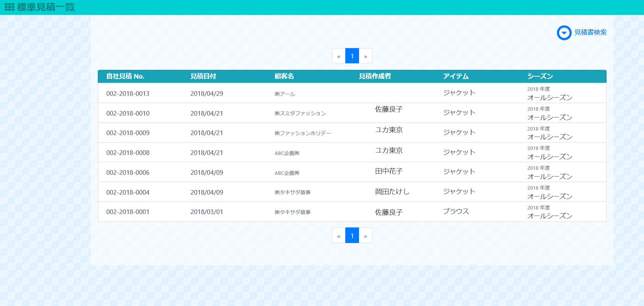Click ABC企画㈱ in the 002-2018-0008 row
The height and width of the screenshot is (306, 644).
coord(287,153)
